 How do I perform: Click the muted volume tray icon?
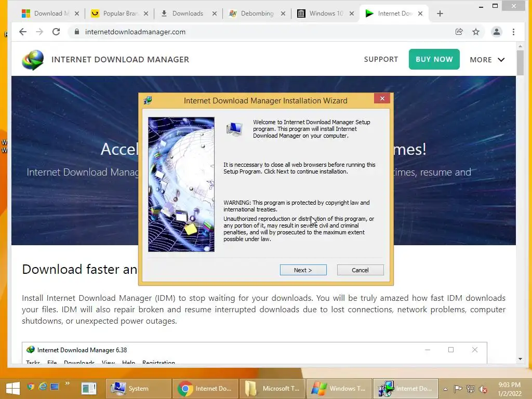click(483, 389)
